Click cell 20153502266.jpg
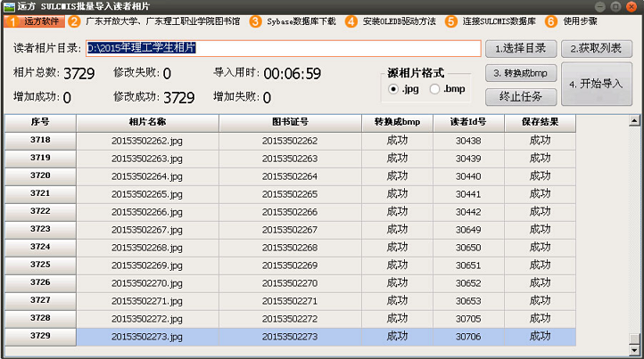Screen dimensions: 644x359 147,212
